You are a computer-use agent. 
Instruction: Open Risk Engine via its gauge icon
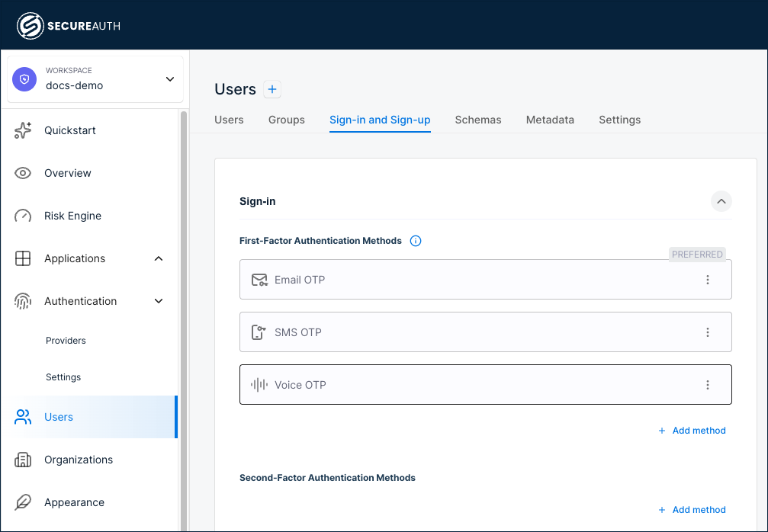click(23, 216)
